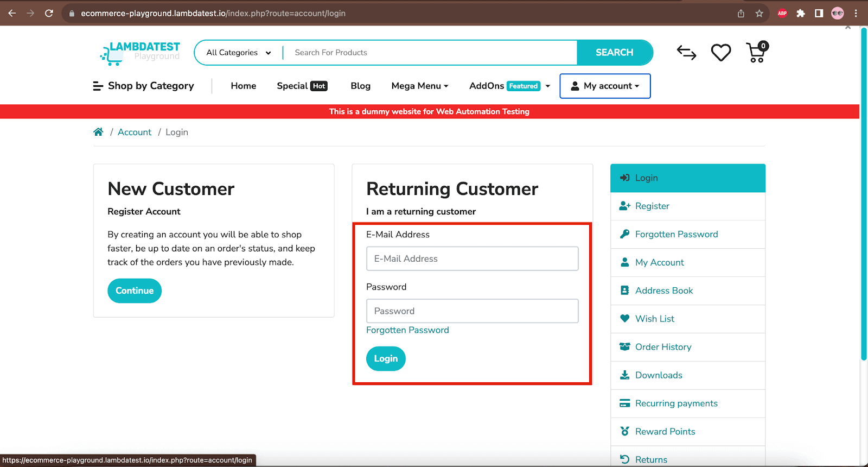Open the ABP adblock extension icon

pyautogui.click(x=782, y=14)
